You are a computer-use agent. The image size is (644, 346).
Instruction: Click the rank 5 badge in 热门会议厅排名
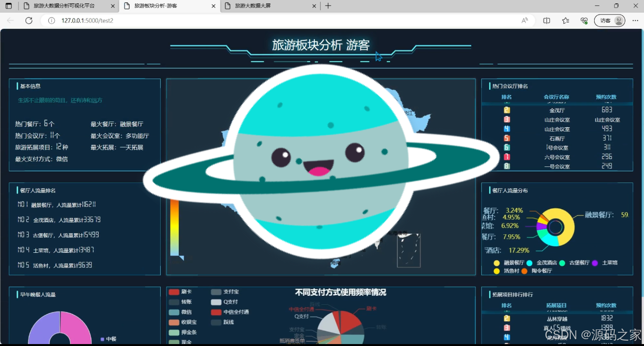pos(507,138)
